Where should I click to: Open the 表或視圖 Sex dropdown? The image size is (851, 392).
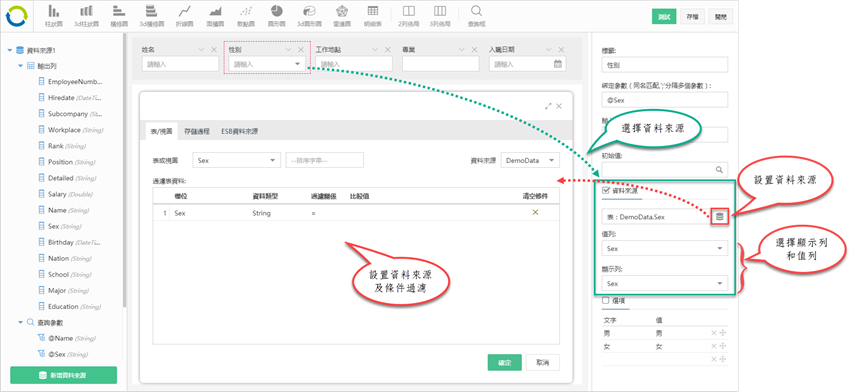236,160
